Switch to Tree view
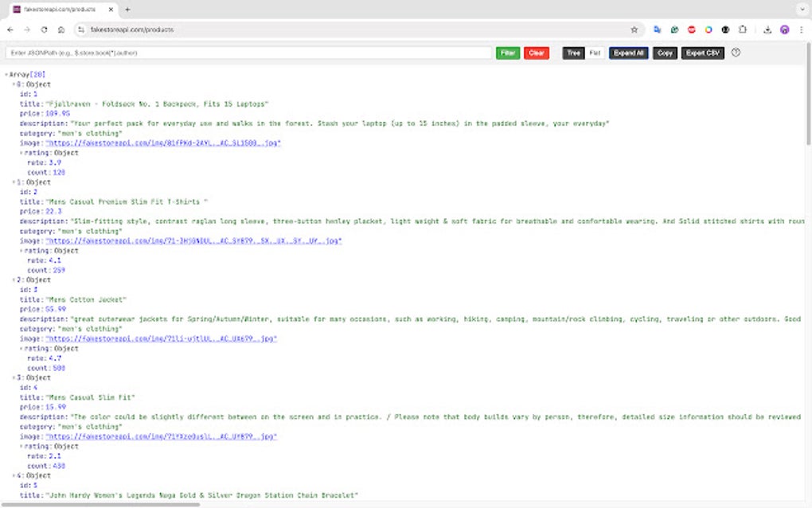Viewport: 812px width, 508px height. pos(572,53)
